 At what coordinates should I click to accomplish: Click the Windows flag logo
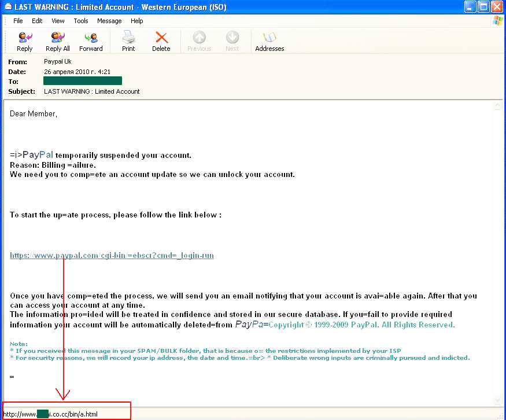click(498, 21)
